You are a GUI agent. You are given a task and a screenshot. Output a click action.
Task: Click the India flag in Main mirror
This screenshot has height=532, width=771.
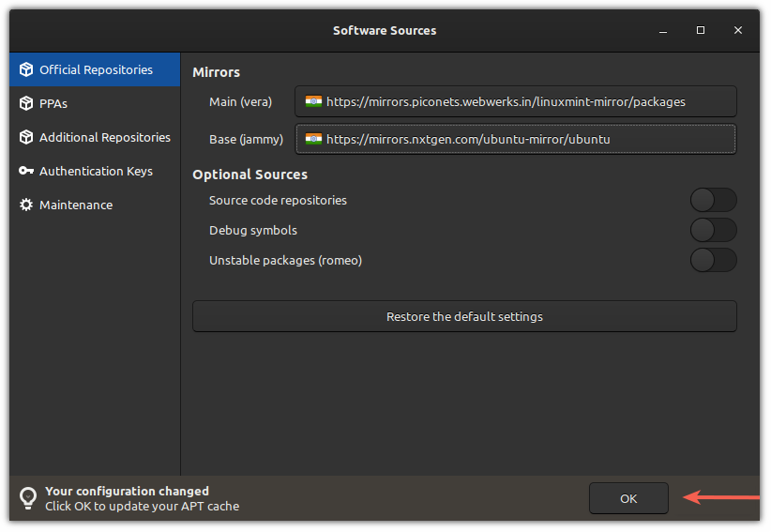[313, 101]
